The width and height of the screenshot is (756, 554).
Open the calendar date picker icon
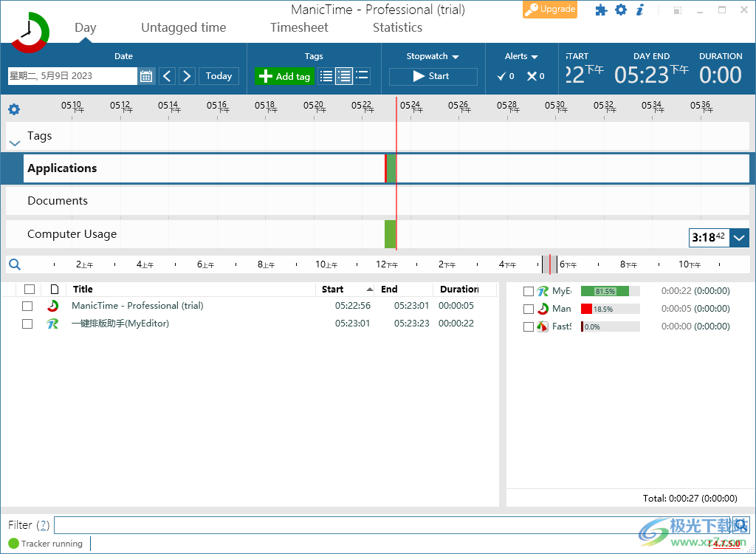pyautogui.click(x=146, y=76)
